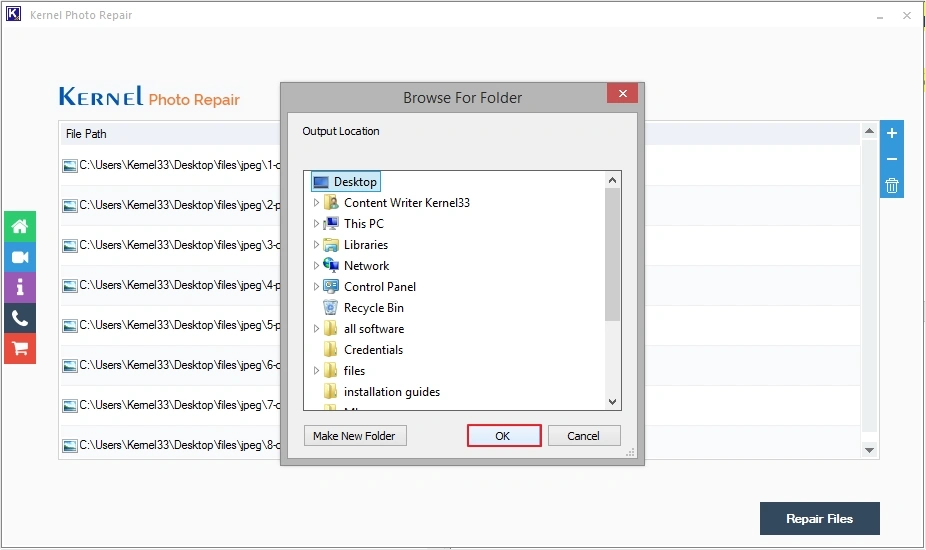926x550 pixels.
Task: Click the folder tree scrollbar down arrow
Action: tap(613, 401)
